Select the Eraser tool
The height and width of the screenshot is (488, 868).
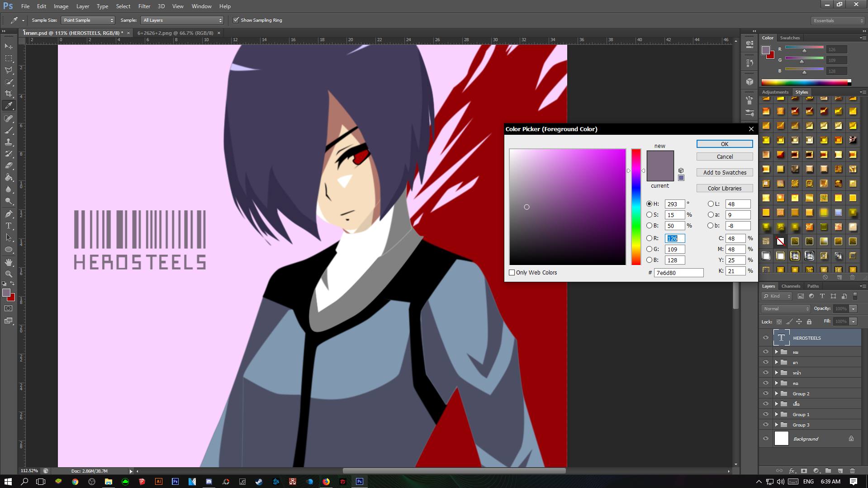click(9, 166)
